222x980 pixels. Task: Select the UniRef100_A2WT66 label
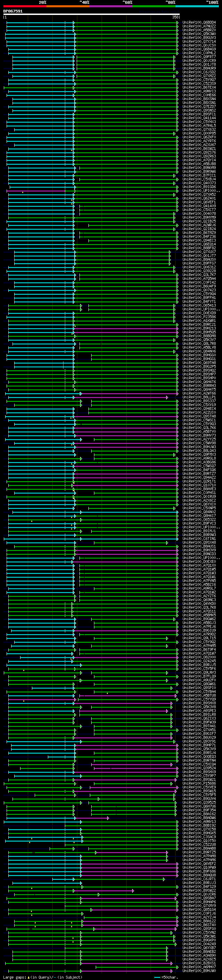point(199,394)
